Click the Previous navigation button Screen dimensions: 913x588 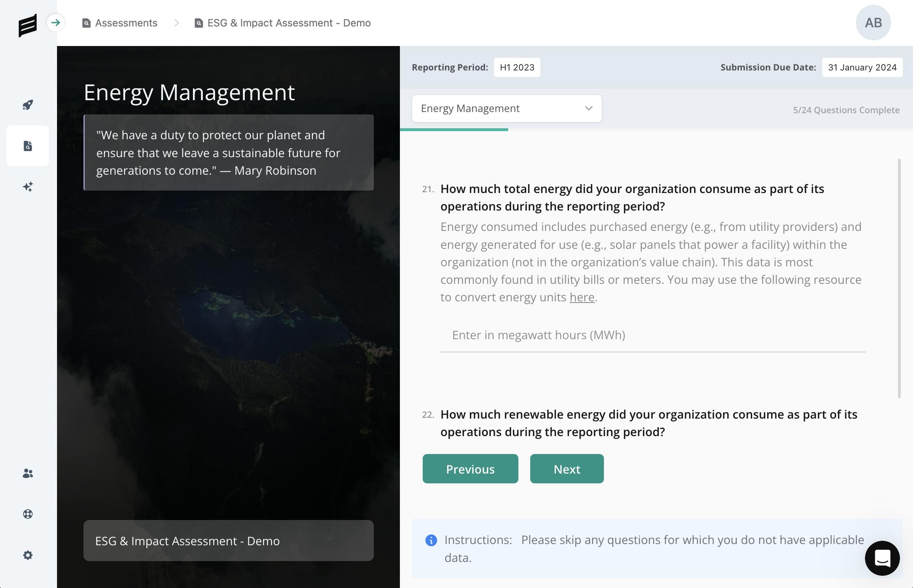[x=470, y=468]
